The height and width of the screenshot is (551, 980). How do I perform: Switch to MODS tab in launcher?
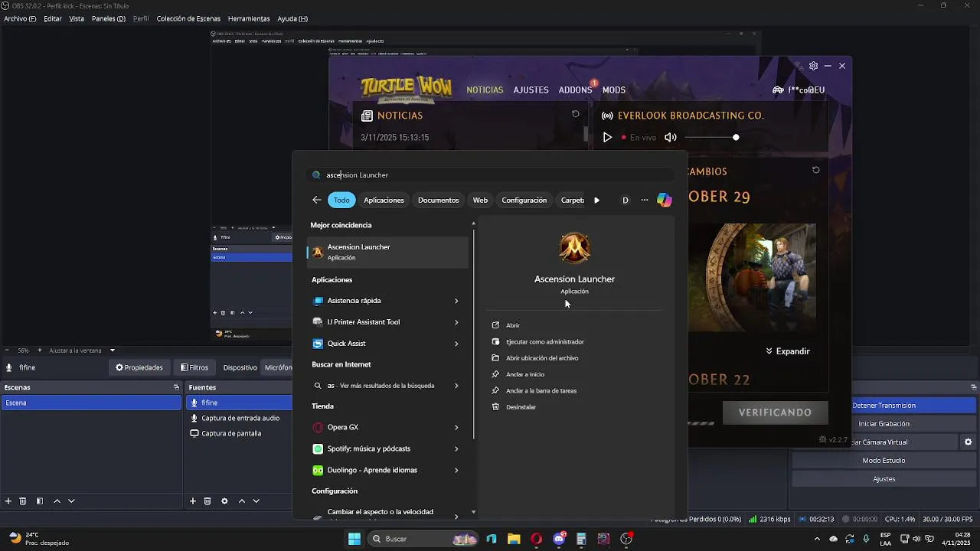tap(614, 90)
